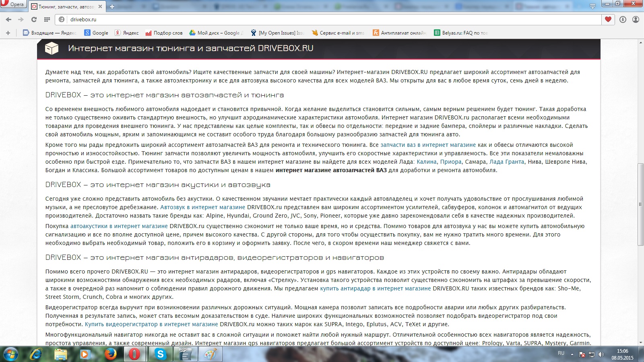Switch to Opera window on taskbar
The height and width of the screenshot is (362, 644).
135,354
